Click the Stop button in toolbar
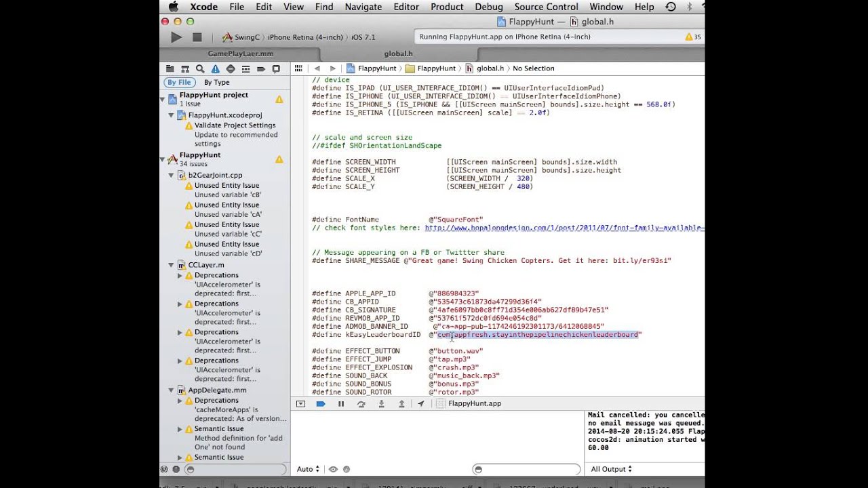This screenshot has height=488, width=868. (x=197, y=37)
